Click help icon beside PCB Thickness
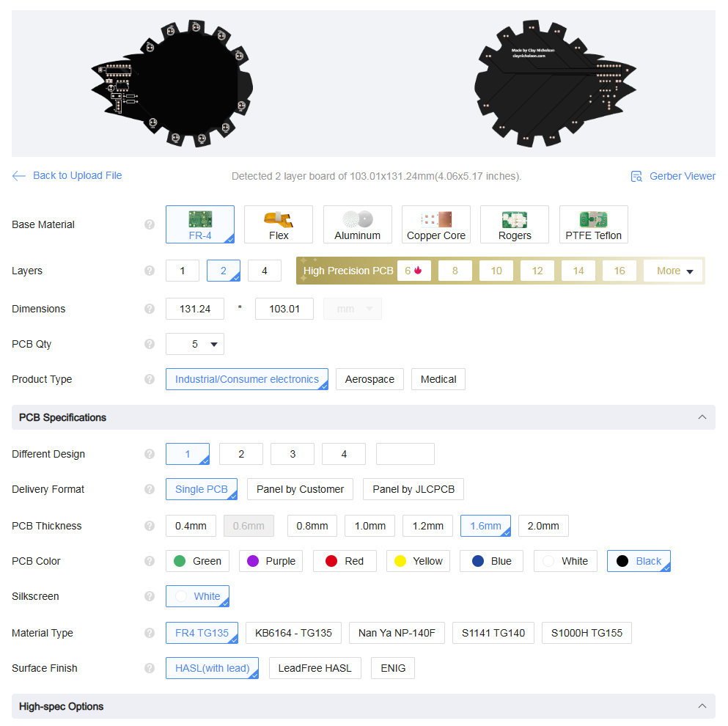This screenshot has width=728, height=726. [x=150, y=526]
